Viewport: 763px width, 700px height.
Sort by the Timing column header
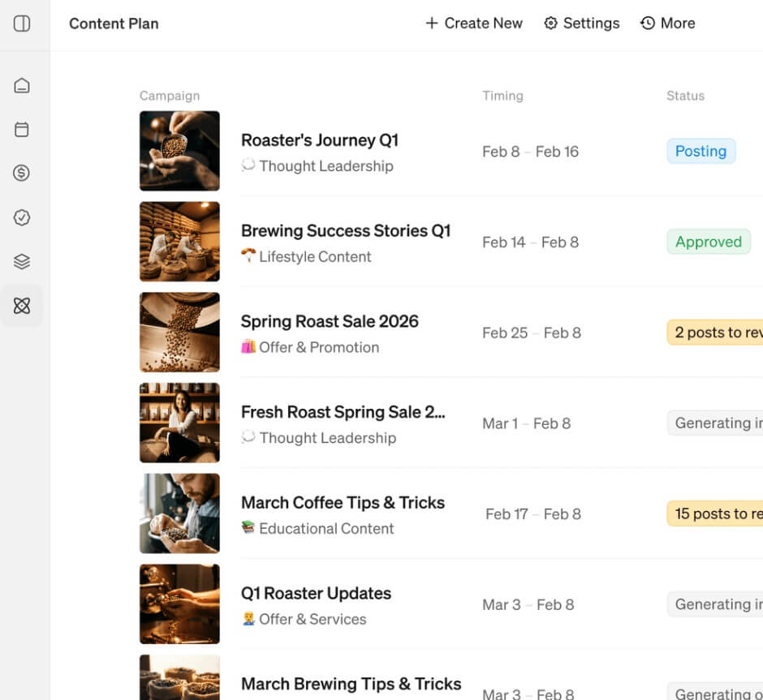502,96
